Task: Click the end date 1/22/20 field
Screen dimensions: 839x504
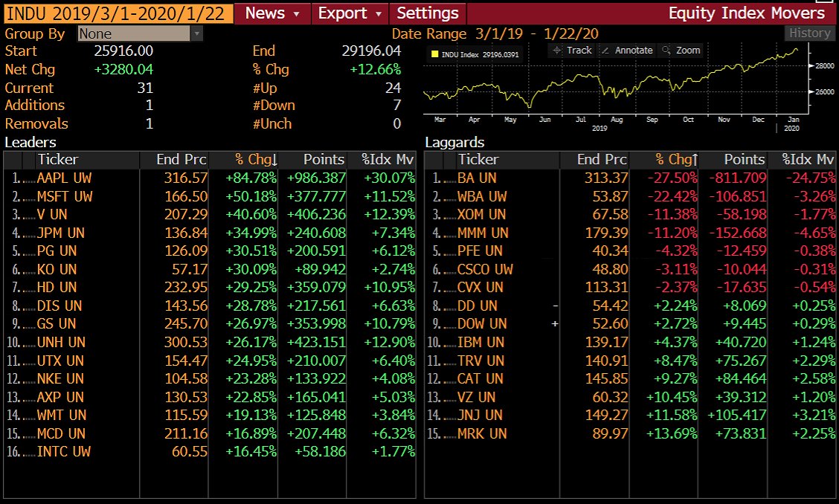Action: click(571, 33)
